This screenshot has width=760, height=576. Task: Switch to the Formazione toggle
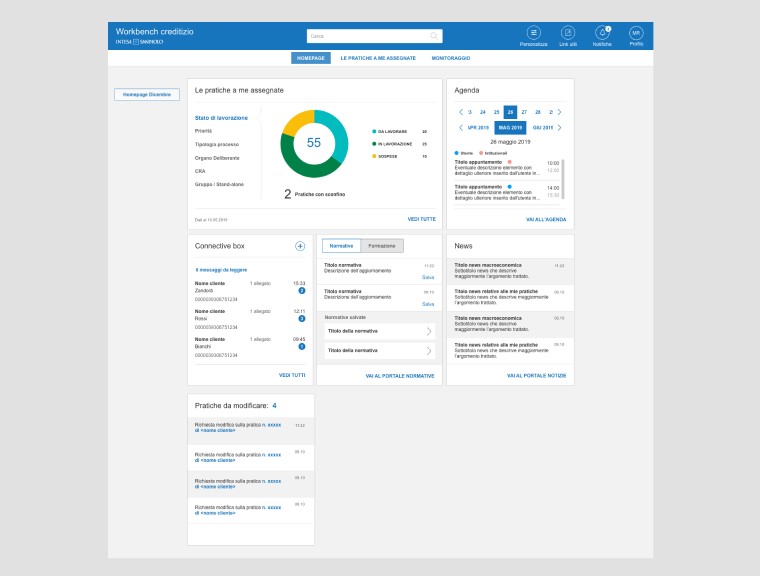click(x=381, y=245)
